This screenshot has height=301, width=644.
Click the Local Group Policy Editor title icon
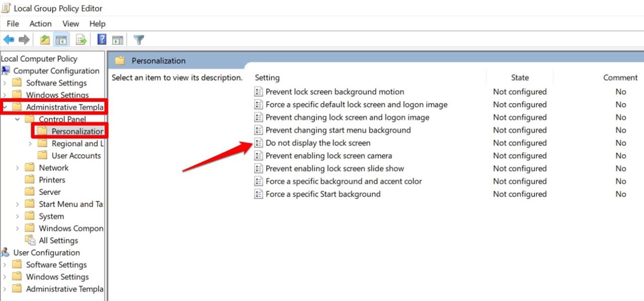coord(7,8)
